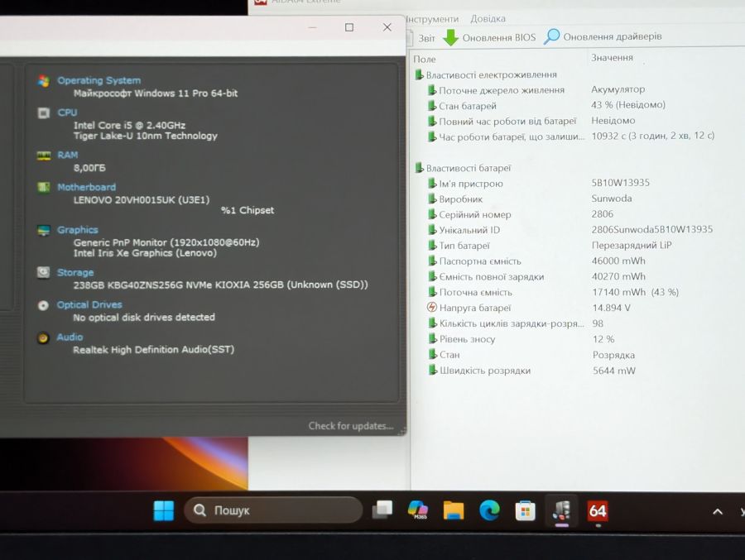The width and height of the screenshot is (745, 560).
Task: Open File Explorer from taskbar
Action: tap(454, 511)
